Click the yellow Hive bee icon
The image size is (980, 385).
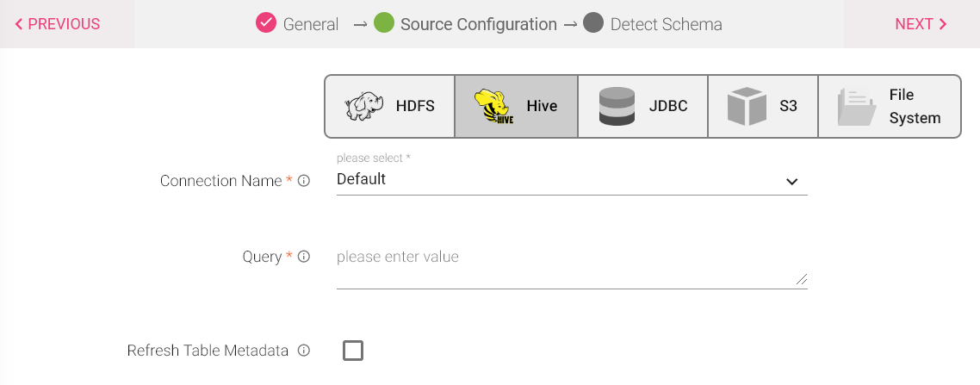pyautogui.click(x=493, y=106)
